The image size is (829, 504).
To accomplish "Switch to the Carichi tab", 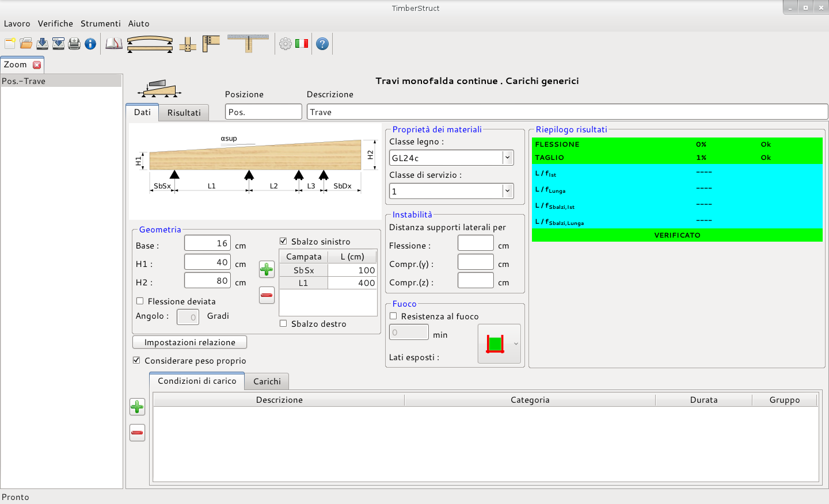I will (x=267, y=381).
